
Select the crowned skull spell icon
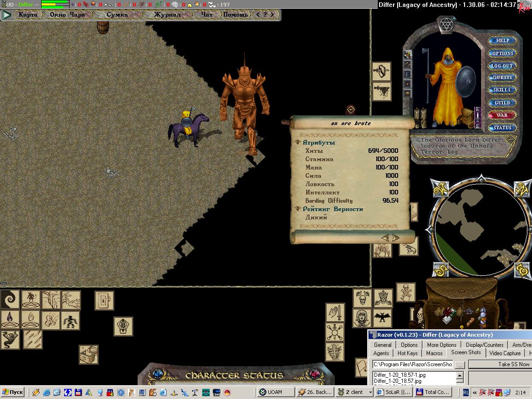[x=383, y=298]
